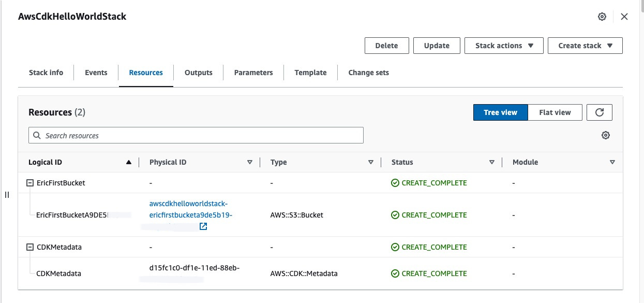Screen dimensions: 644x303
Task: Click the split-panel resize handle icon
Action: click(7, 195)
